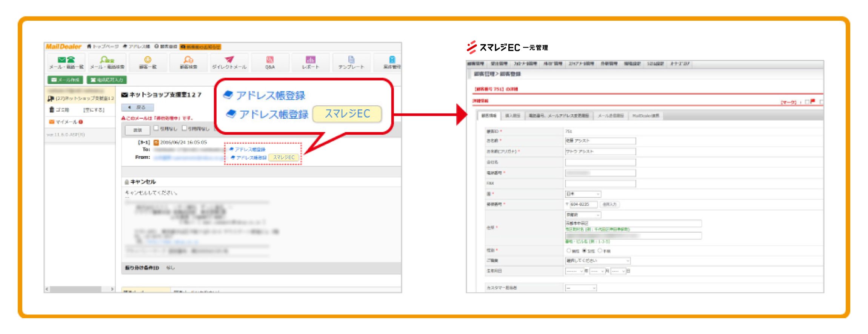Open the ご職業 occupation dropdown
The image size is (868, 334).
click(598, 260)
